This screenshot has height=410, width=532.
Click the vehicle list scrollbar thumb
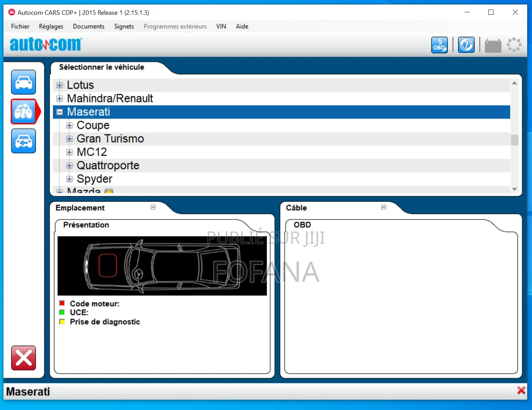[514, 140]
